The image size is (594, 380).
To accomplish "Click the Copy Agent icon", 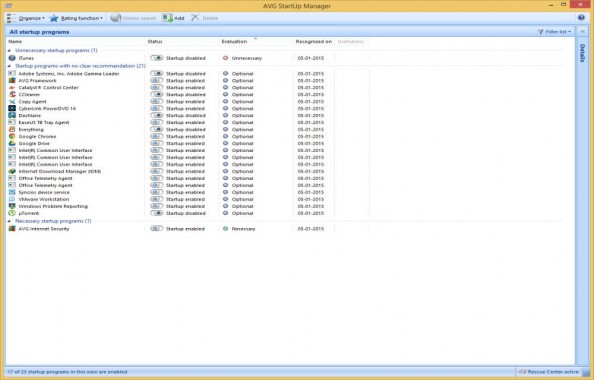I will pyautogui.click(x=12, y=102).
